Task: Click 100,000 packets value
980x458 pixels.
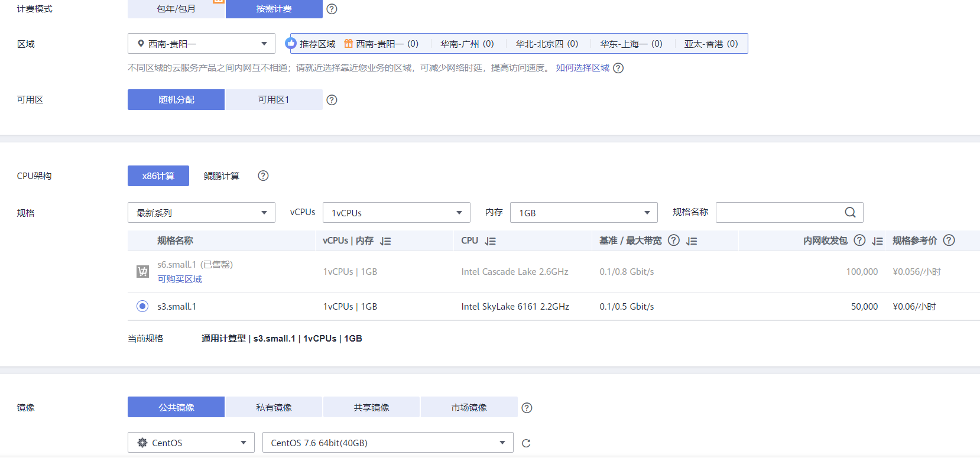Action: click(862, 272)
